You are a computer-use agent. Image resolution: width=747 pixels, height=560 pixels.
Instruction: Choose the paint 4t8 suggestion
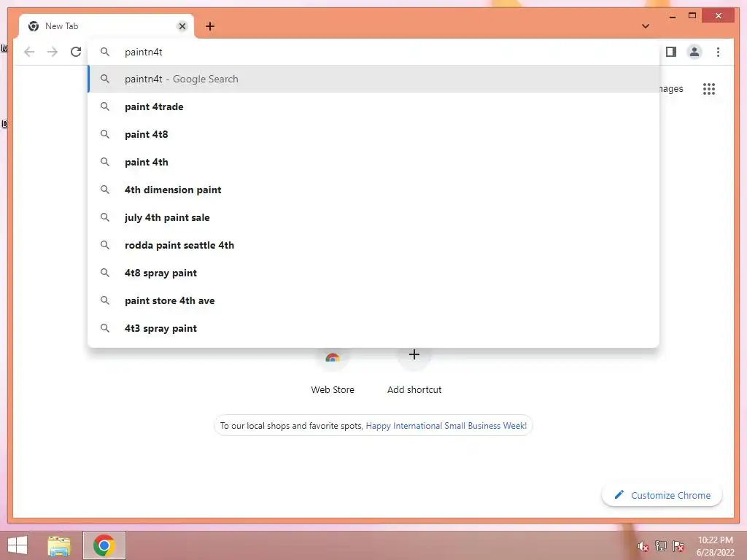(374, 134)
